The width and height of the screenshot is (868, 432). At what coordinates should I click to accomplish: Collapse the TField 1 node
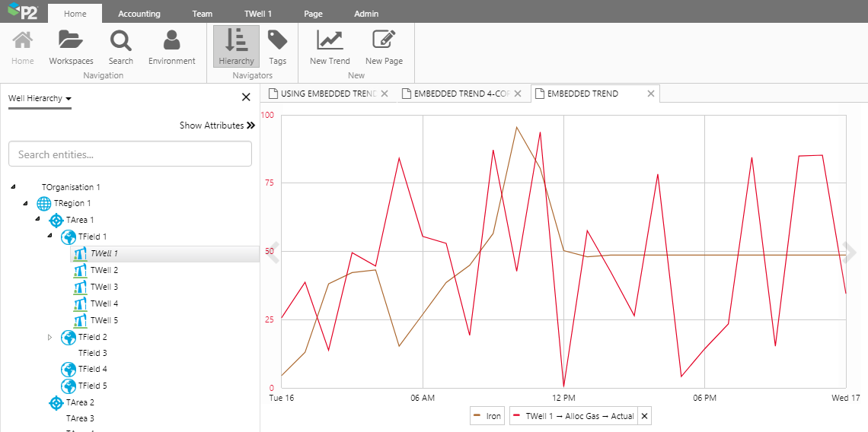50,236
